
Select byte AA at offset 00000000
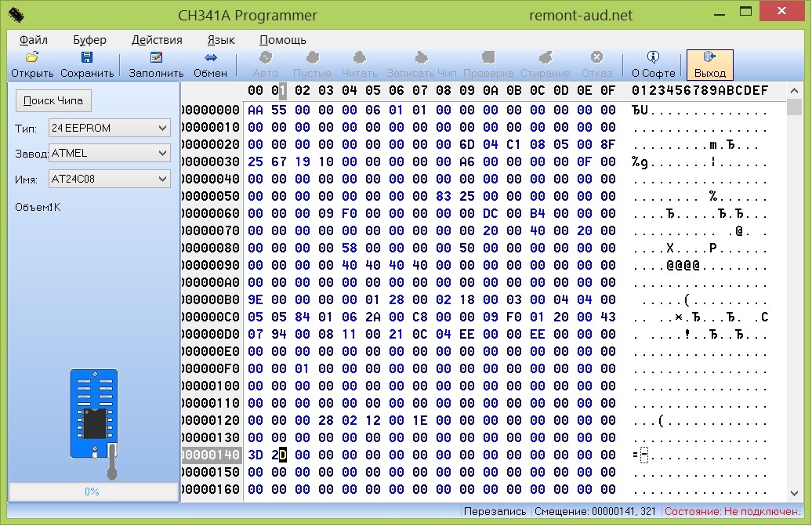click(256, 111)
